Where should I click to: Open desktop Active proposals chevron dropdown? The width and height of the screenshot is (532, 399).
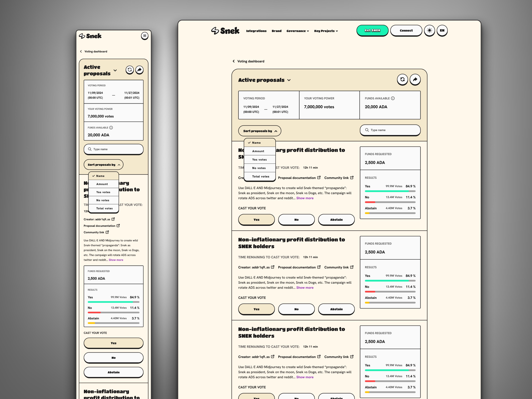pos(289,80)
